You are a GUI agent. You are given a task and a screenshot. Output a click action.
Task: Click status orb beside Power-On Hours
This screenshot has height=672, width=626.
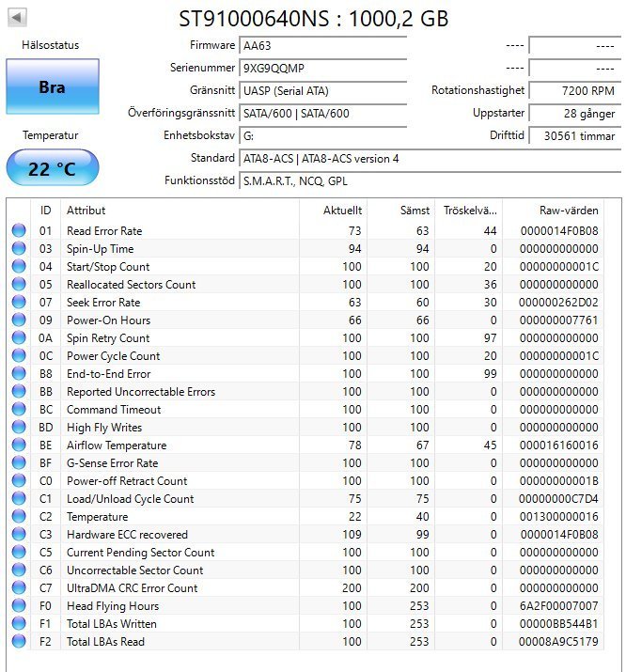point(18,320)
